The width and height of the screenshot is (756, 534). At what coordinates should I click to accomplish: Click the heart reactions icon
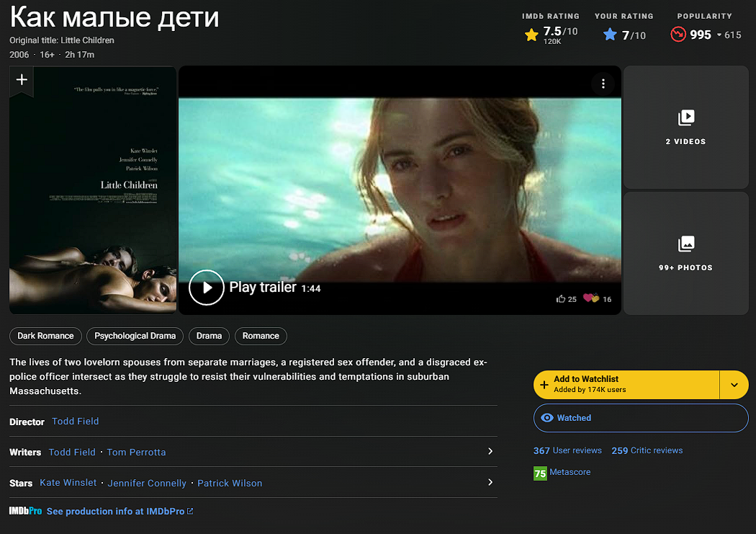[x=590, y=298]
